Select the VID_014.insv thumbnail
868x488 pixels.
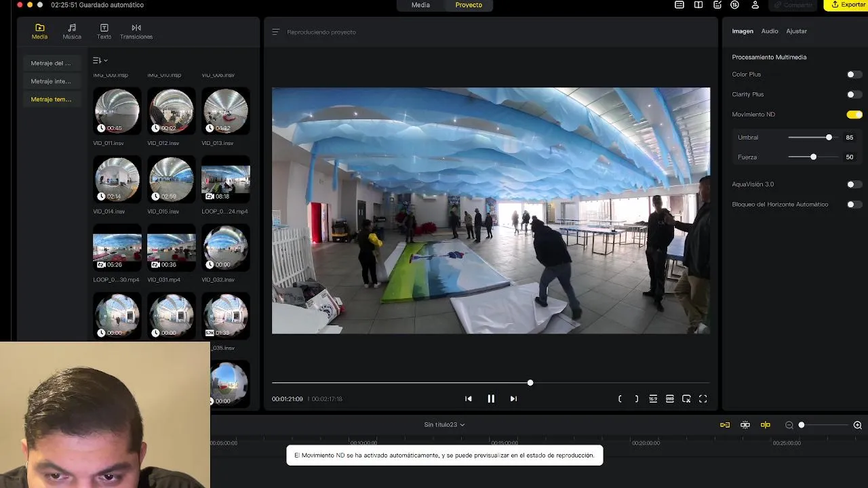click(117, 180)
